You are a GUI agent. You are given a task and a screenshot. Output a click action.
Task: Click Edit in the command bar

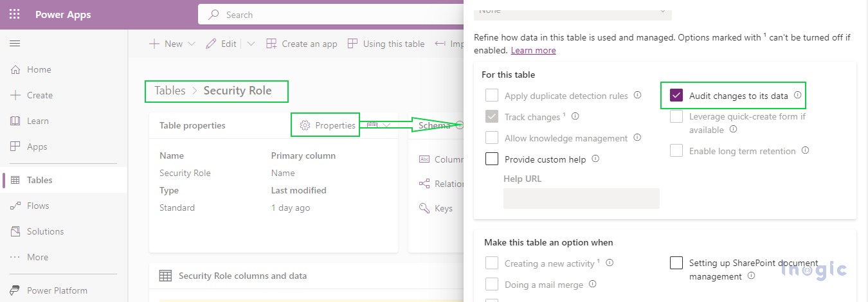[221, 44]
